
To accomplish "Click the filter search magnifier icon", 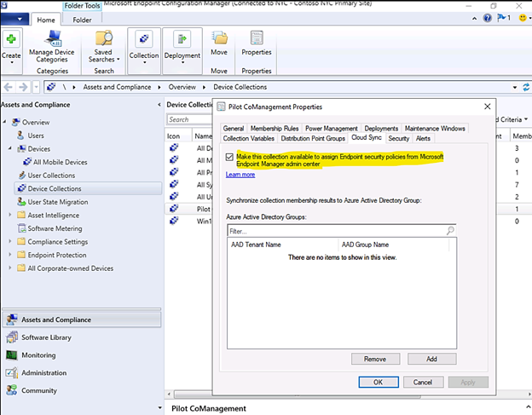I will [x=450, y=231].
